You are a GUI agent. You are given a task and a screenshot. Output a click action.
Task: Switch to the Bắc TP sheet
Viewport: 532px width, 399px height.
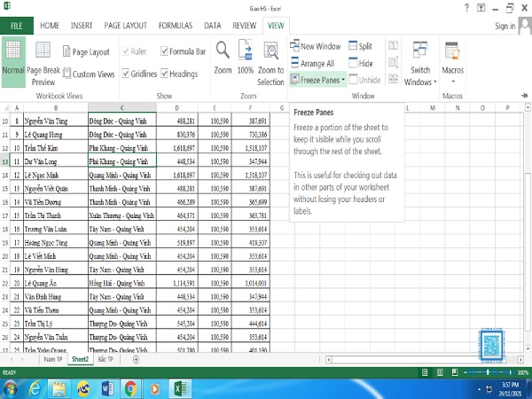106,359
